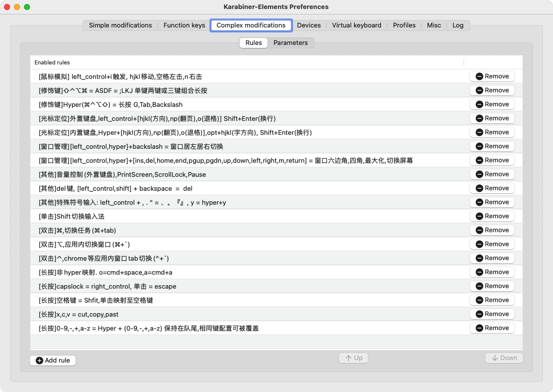This screenshot has width=553, height=392.
Task: Select the Rules segment
Action: point(253,42)
